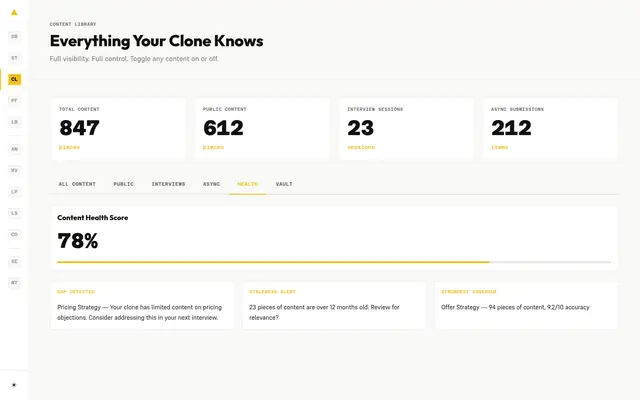The image size is (640, 400).
Task: Click the Content Health Score progress bar
Action: pyautogui.click(x=334, y=262)
